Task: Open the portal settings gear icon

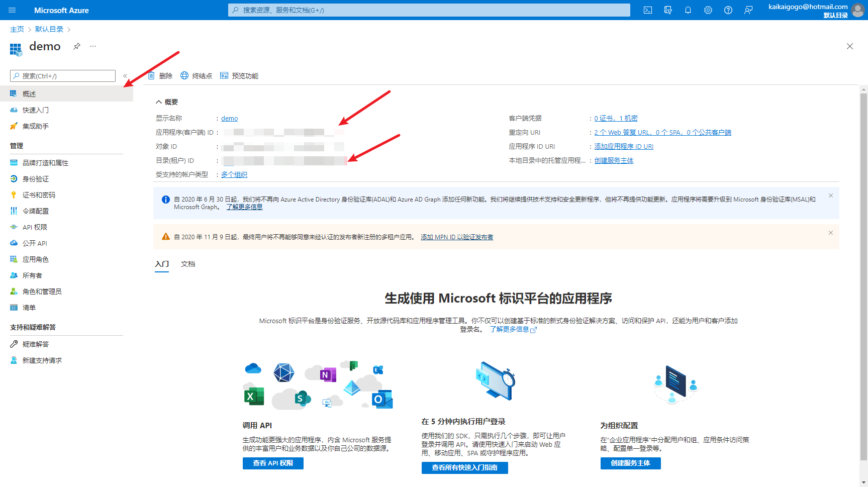Action: point(708,10)
